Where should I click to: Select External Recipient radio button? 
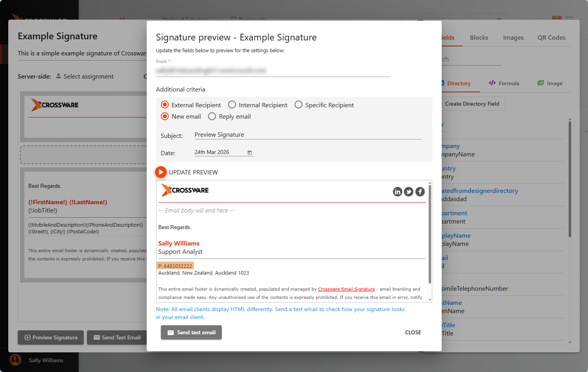(165, 105)
